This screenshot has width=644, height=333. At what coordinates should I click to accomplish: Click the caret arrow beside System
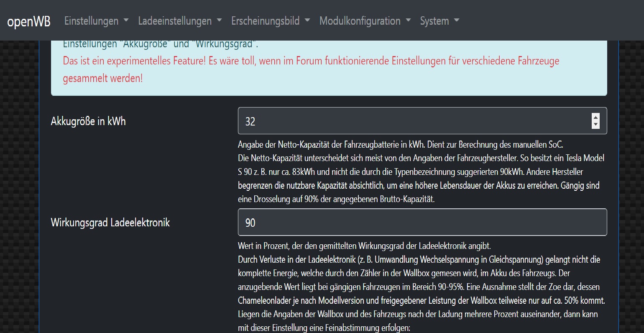click(457, 20)
